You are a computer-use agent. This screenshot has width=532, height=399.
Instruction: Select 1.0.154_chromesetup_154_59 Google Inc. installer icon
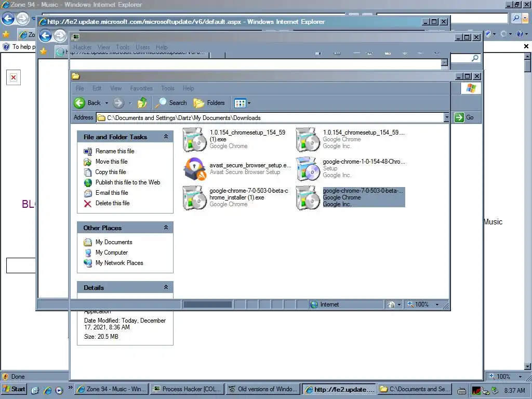click(x=308, y=139)
